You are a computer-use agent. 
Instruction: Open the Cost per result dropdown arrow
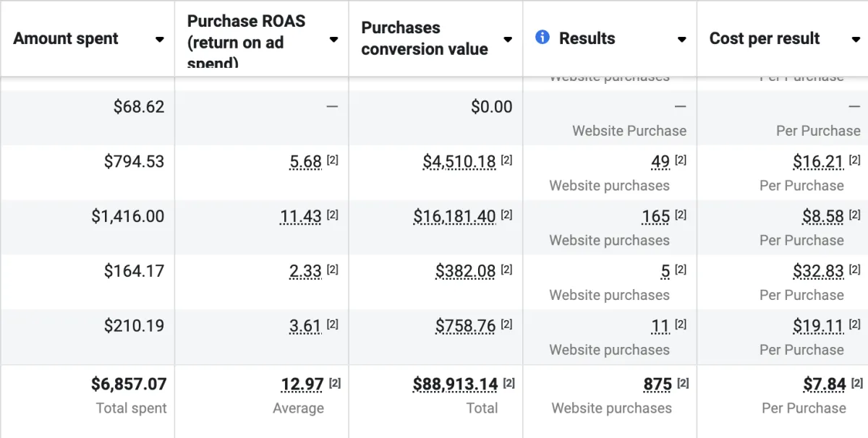click(x=856, y=40)
